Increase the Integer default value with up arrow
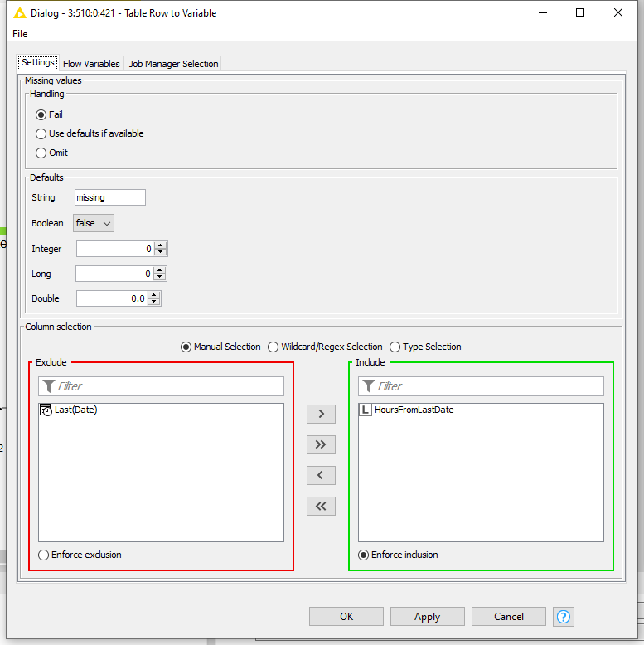Screen dimensions: 644x645 pyautogui.click(x=161, y=245)
